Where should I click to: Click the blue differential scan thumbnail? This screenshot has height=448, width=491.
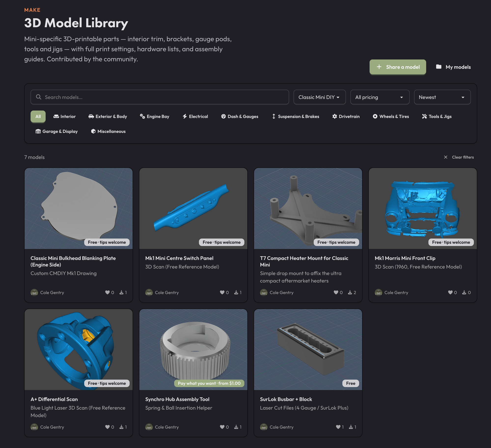coord(79,349)
